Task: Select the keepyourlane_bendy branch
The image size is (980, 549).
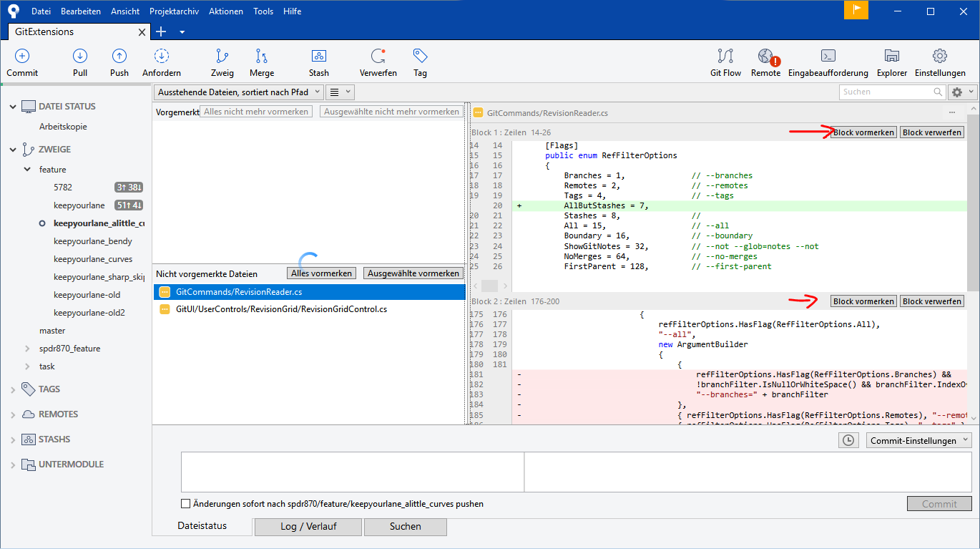Action: point(93,241)
